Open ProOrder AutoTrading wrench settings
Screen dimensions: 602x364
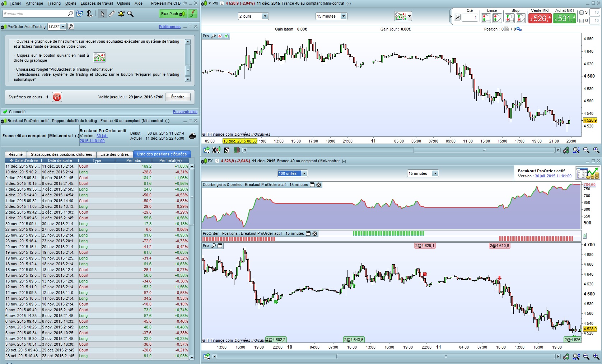coord(71,27)
